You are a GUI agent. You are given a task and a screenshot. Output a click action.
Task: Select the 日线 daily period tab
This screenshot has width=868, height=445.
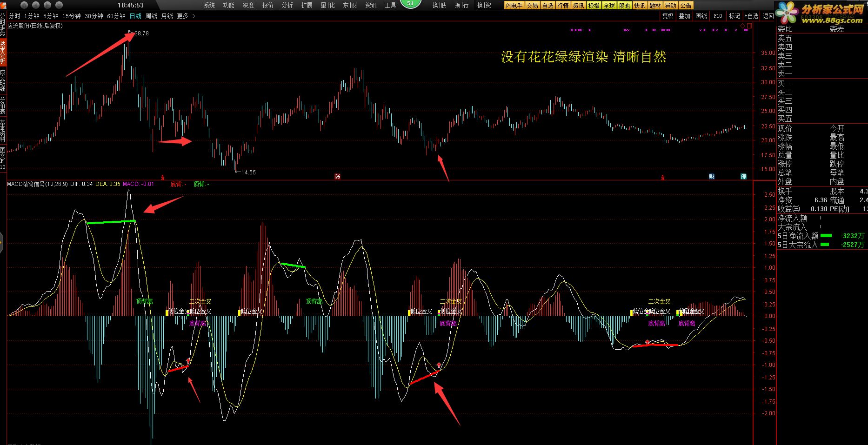[x=135, y=16]
